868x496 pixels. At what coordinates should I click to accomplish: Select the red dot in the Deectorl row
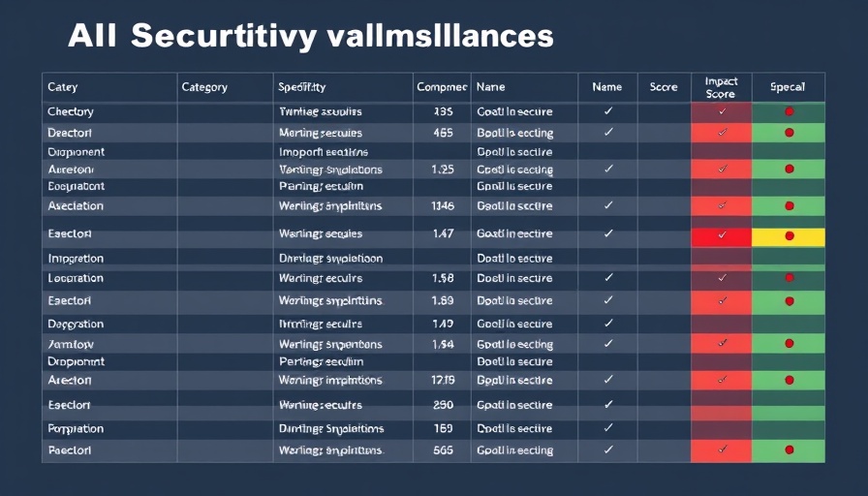pos(790,133)
